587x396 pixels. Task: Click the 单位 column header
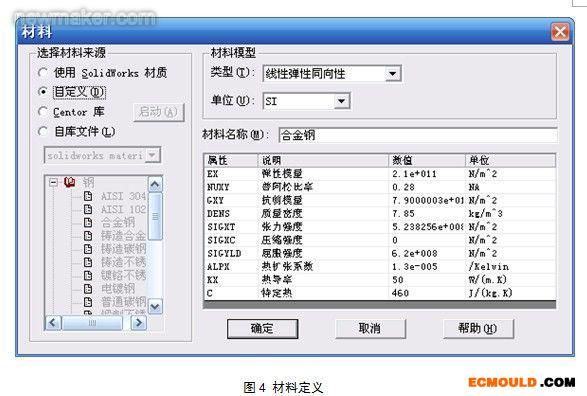510,161
